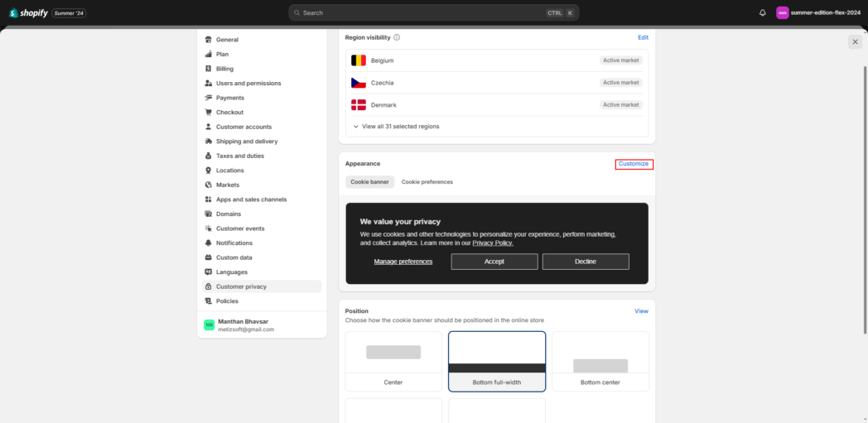The width and height of the screenshot is (868, 423).
Task: Click the Belgium flag icon
Action: (x=358, y=60)
